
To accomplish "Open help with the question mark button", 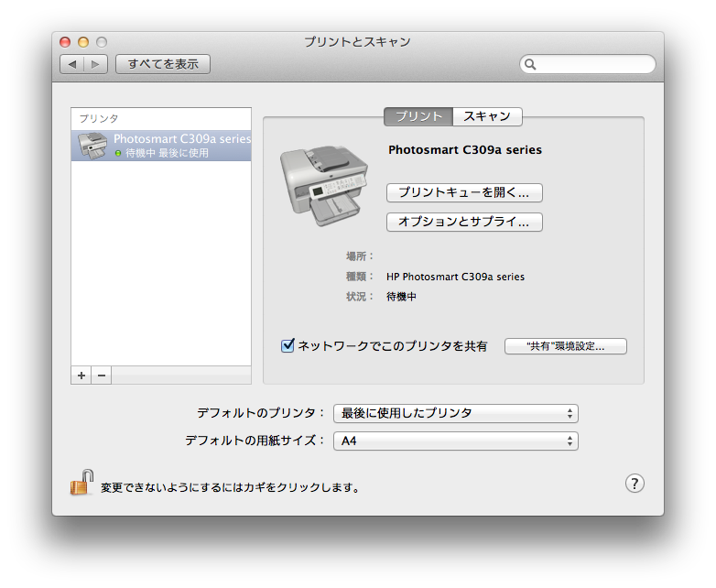I will pyautogui.click(x=635, y=484).
